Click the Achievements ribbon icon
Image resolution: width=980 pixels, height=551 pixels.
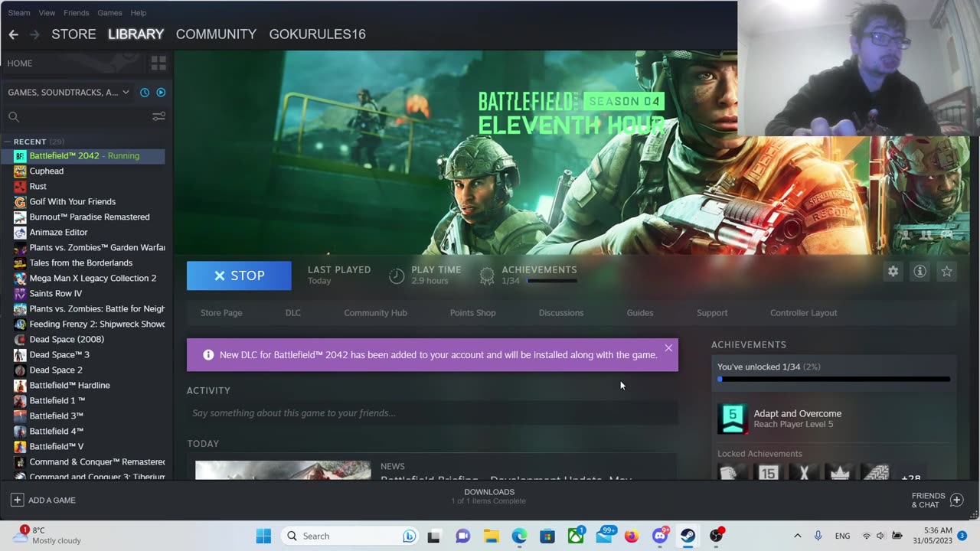click(x=487, y=276)
